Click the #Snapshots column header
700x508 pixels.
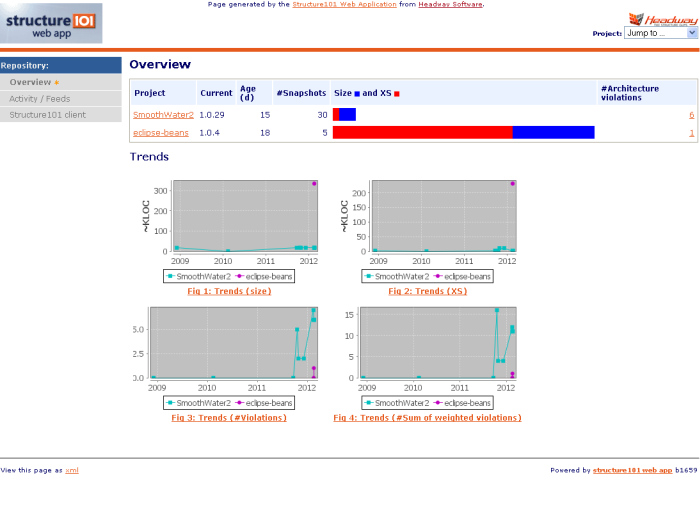[x=301, y=93]
